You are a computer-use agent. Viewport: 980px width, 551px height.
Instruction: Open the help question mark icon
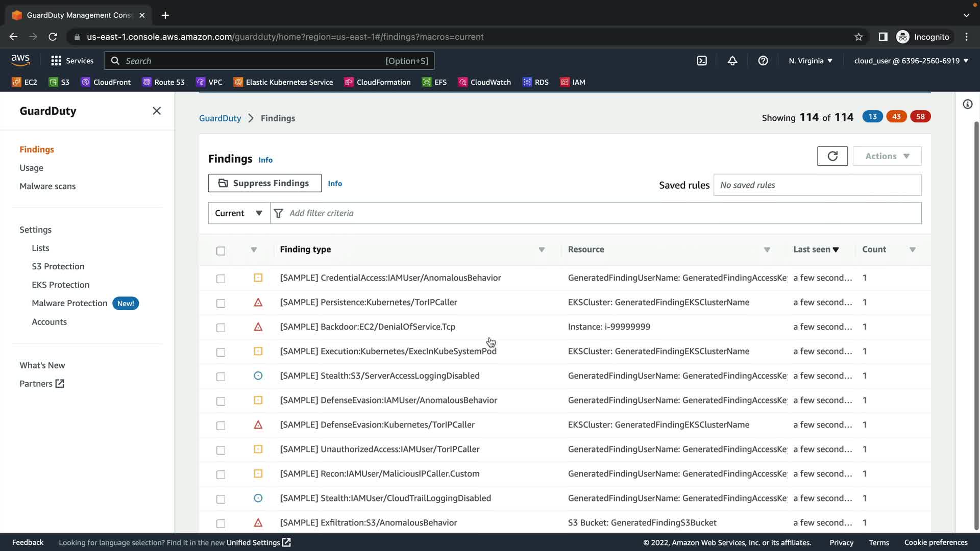pos(763,61)
